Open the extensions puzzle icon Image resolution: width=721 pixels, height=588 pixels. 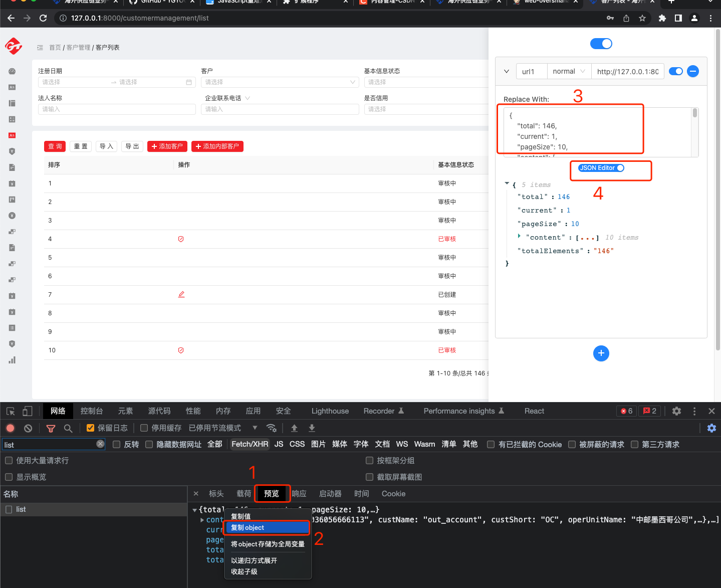pos(662,18)
